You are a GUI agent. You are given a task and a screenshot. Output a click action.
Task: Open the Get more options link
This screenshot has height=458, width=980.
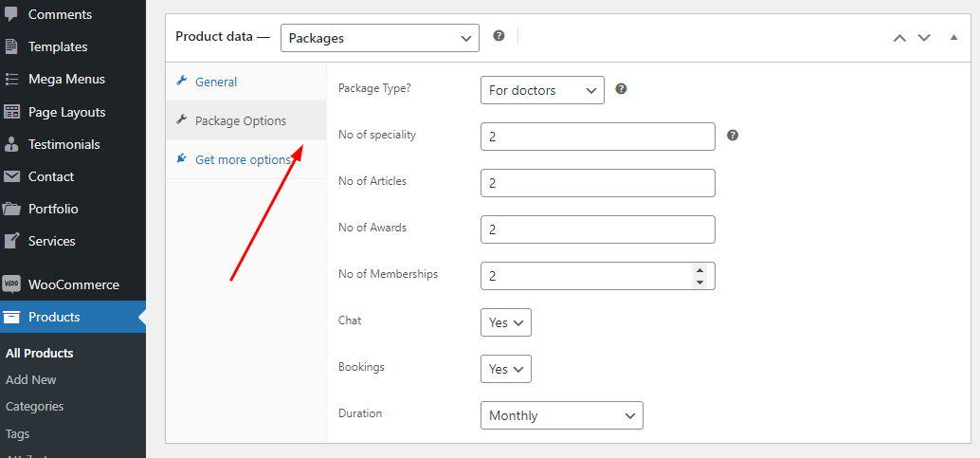click(242, 159)
